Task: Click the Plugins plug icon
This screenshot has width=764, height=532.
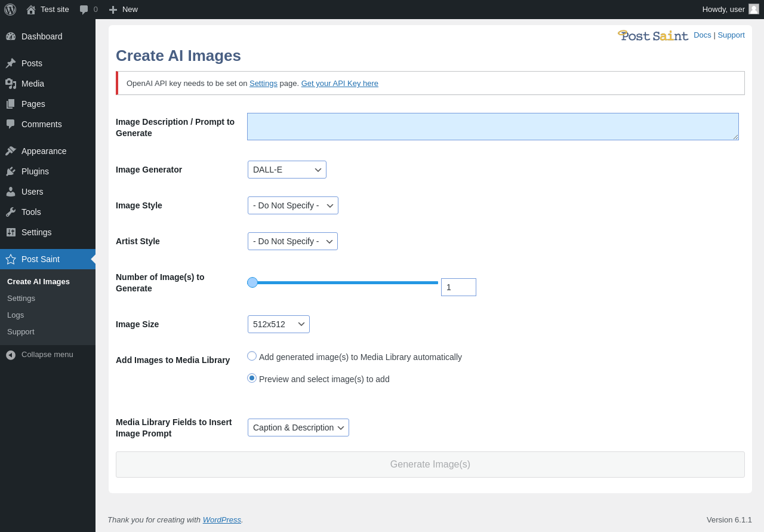Action: pos(11,171)
